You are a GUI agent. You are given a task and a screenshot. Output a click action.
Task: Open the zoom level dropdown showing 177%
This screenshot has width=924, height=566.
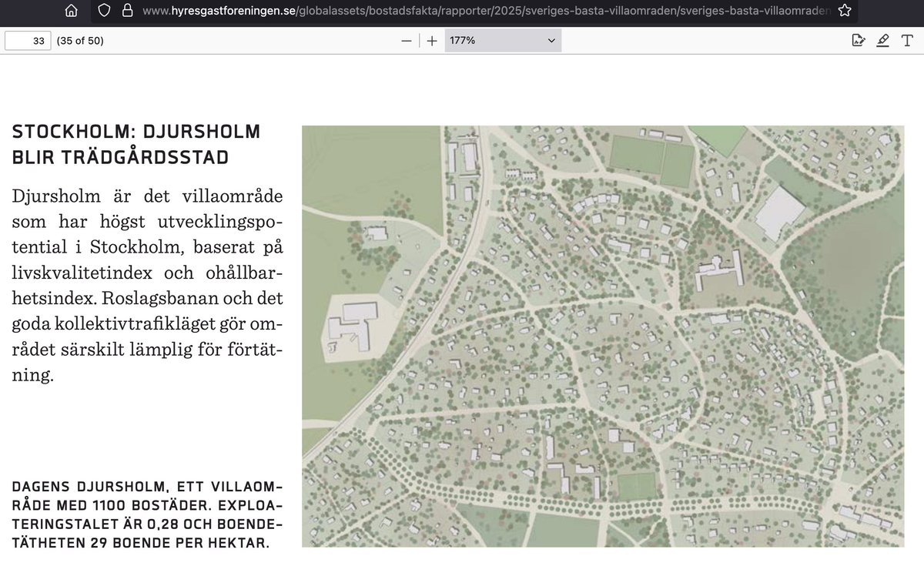pos(502,40)
